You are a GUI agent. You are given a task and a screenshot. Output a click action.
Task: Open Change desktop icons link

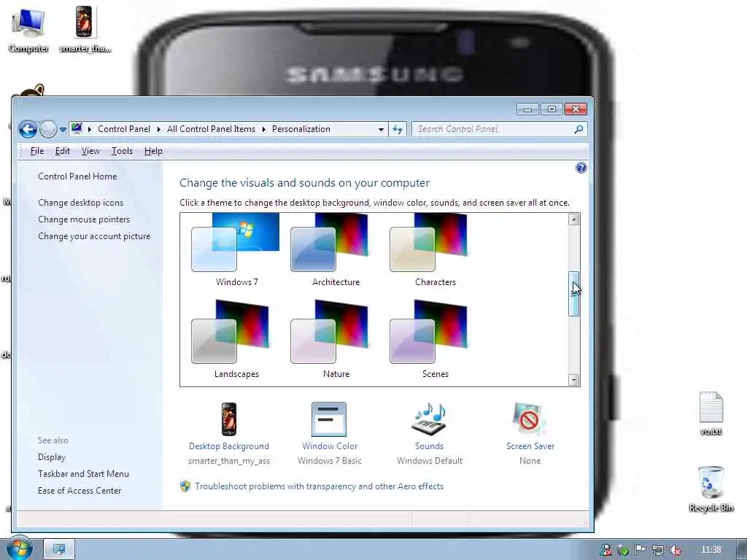(x=80, y=203)
